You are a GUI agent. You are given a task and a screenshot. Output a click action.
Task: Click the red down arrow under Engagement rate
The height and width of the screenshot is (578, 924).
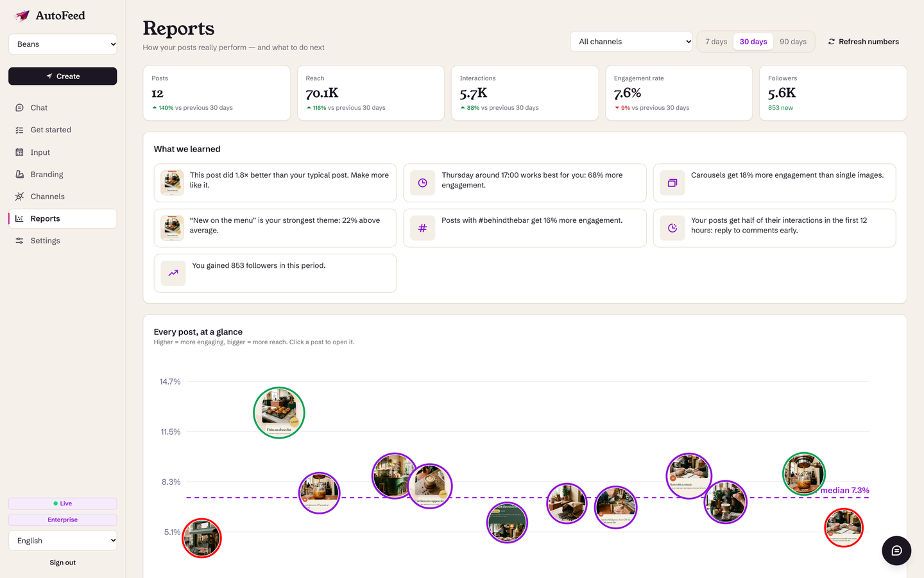click(617, 108)
